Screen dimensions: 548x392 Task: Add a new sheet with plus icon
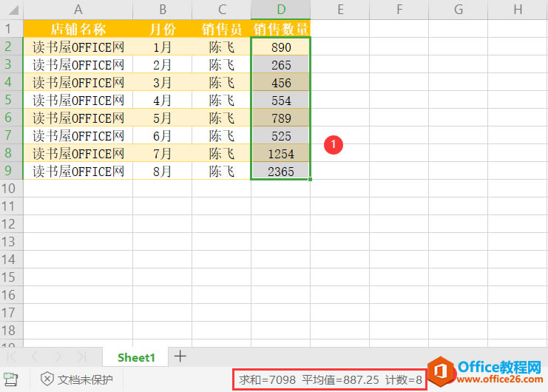180,356
